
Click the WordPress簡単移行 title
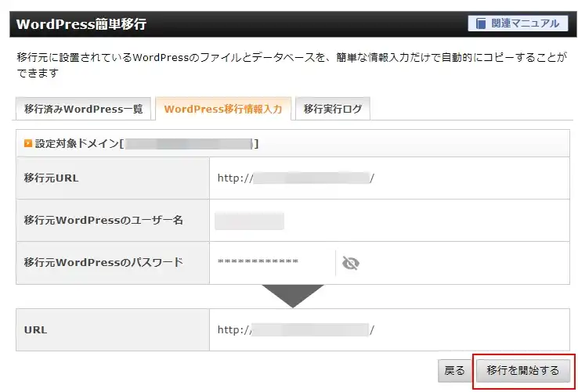coord(81,24)
